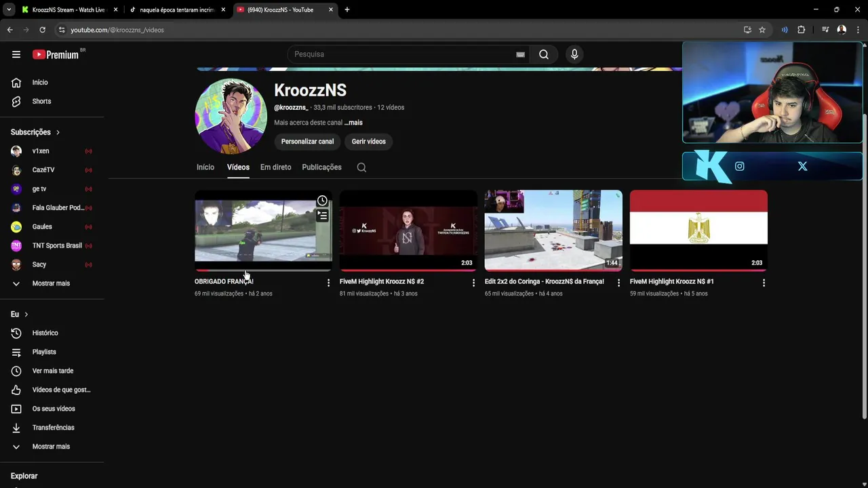The width and height of the screenshot is (868, 488).
Task: Open the Egypt flag video thumbnail
Action: click(x=698, y=230)
